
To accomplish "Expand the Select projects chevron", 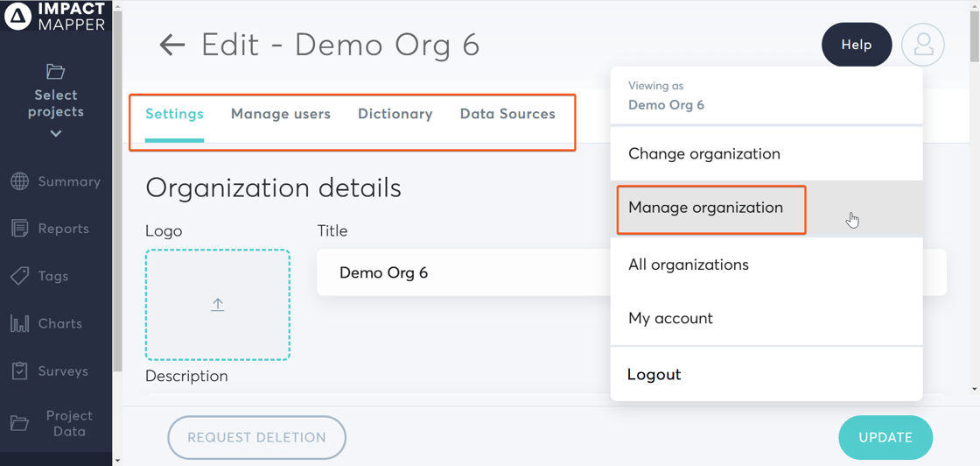I will [56, 134].
